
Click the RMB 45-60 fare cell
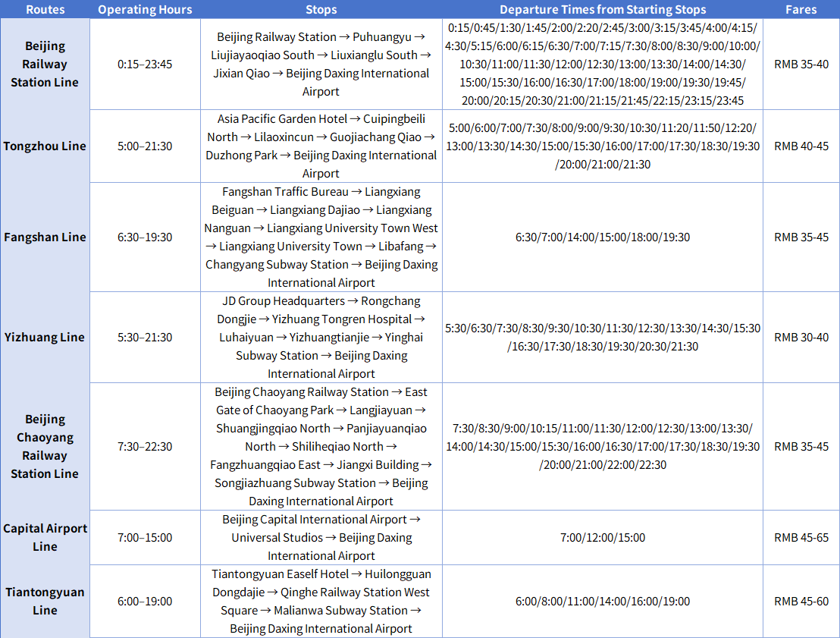801,601
